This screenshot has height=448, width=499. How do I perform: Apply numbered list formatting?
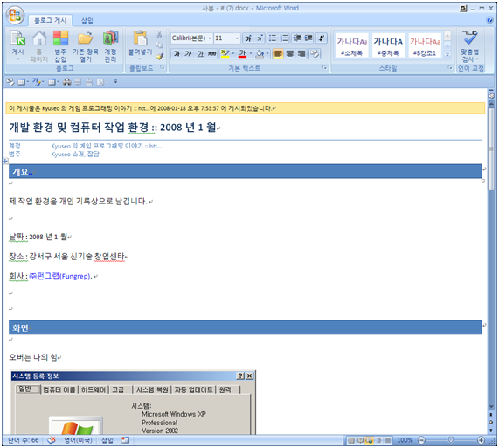pos(284,38)
